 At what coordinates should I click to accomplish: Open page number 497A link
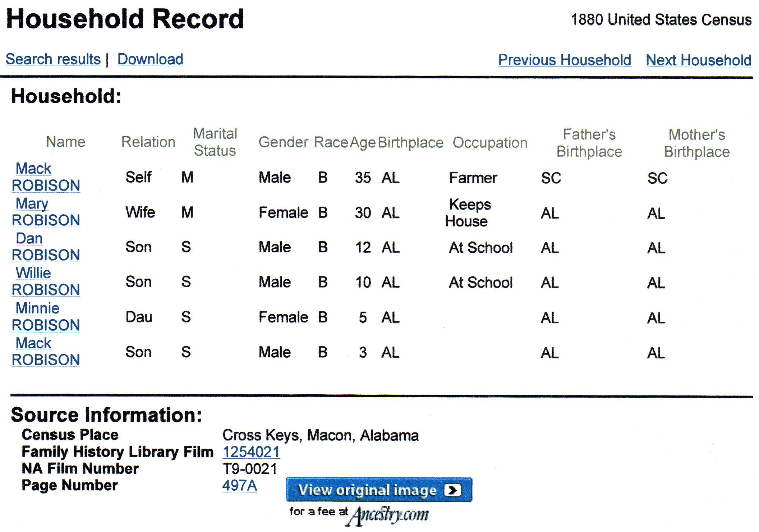click(x=240, y=486)
